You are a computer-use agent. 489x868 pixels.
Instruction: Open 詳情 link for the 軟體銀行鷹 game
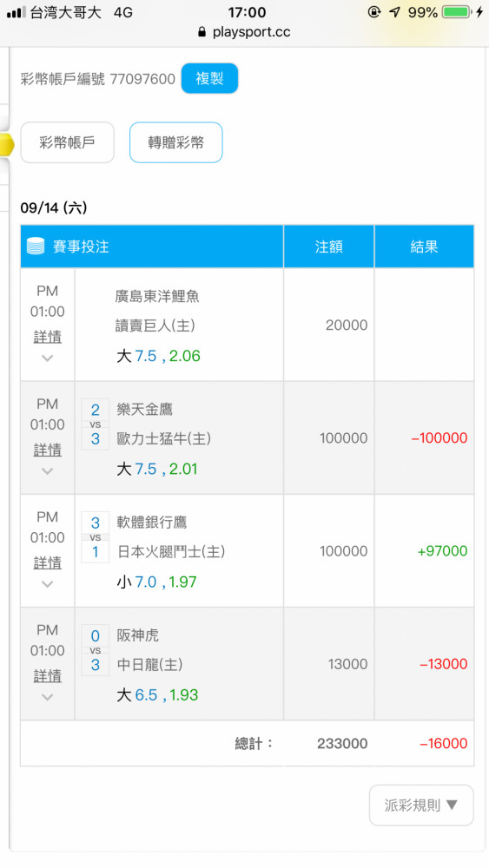[48, 563]
